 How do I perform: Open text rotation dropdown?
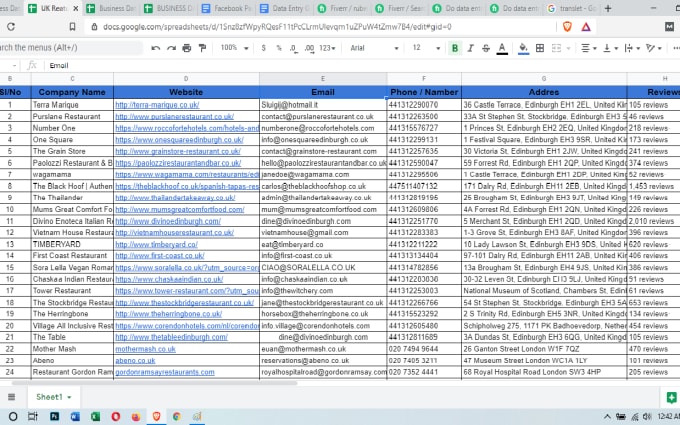point(654,48)
